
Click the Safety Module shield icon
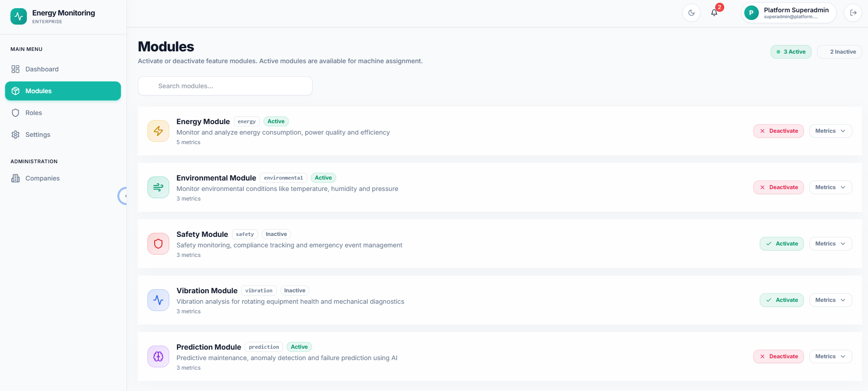click(158, 244)
